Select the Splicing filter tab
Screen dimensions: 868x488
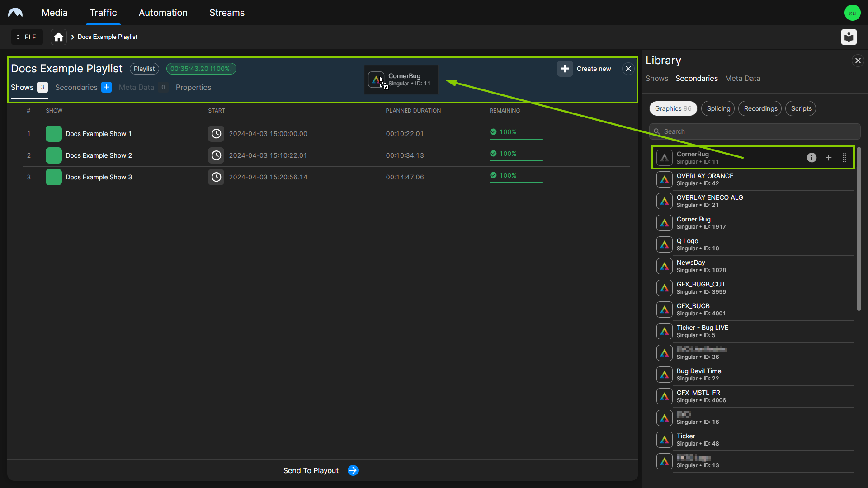[x=718, y=108]
